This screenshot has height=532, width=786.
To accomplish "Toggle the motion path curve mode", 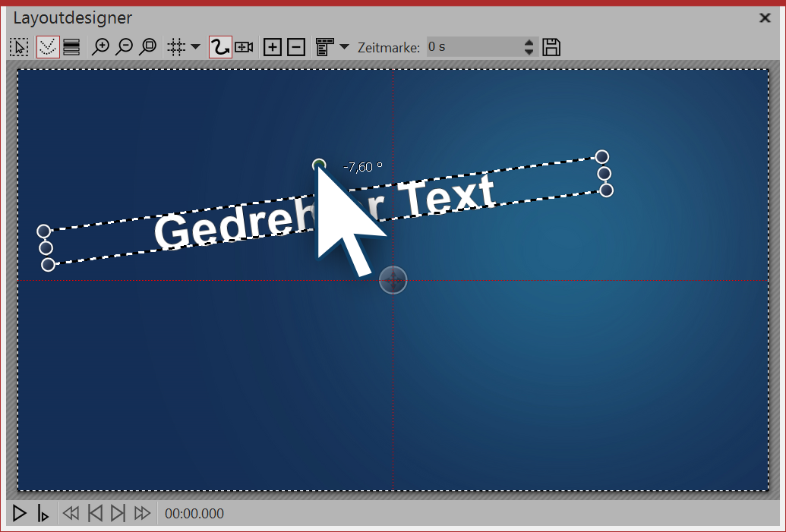I will coord(219,46).
